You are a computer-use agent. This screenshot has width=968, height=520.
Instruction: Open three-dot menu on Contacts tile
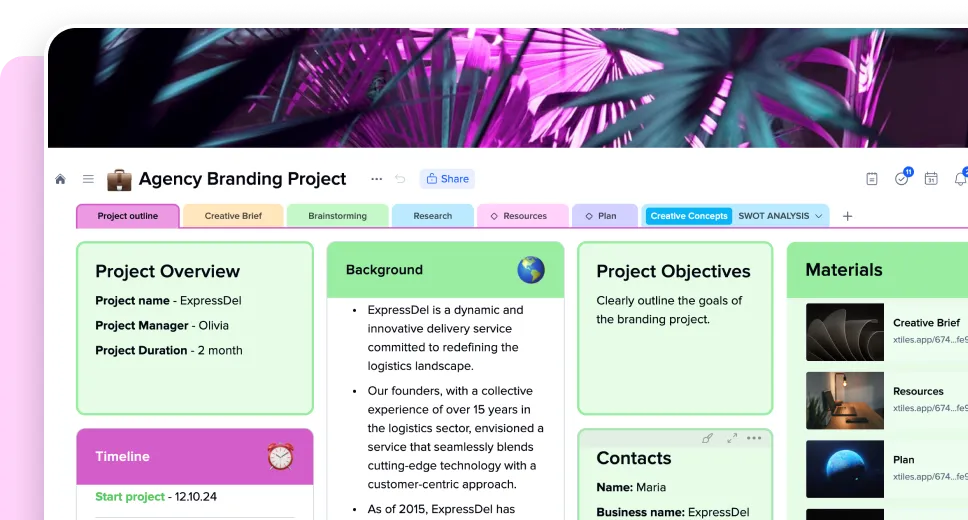pyautogui.click(x=754, y=438)
